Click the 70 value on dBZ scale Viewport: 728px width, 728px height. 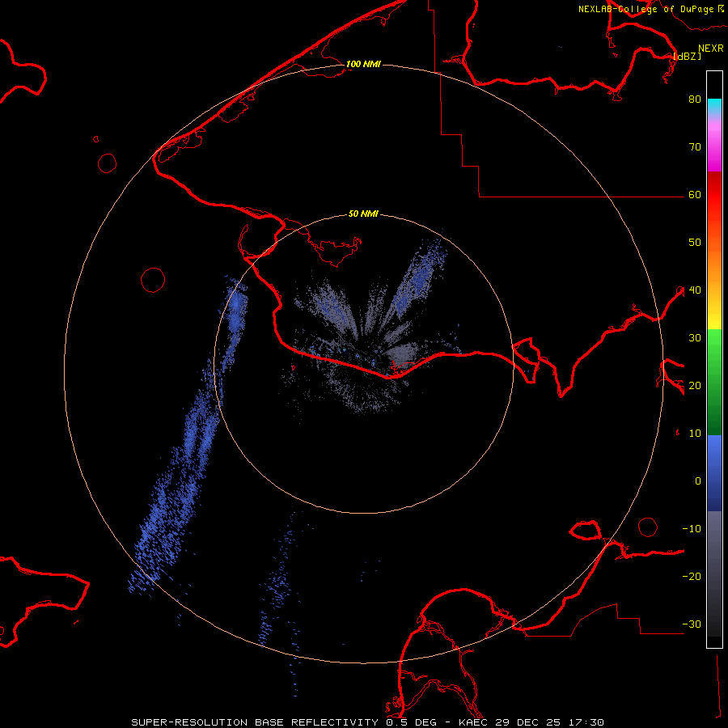695,147
